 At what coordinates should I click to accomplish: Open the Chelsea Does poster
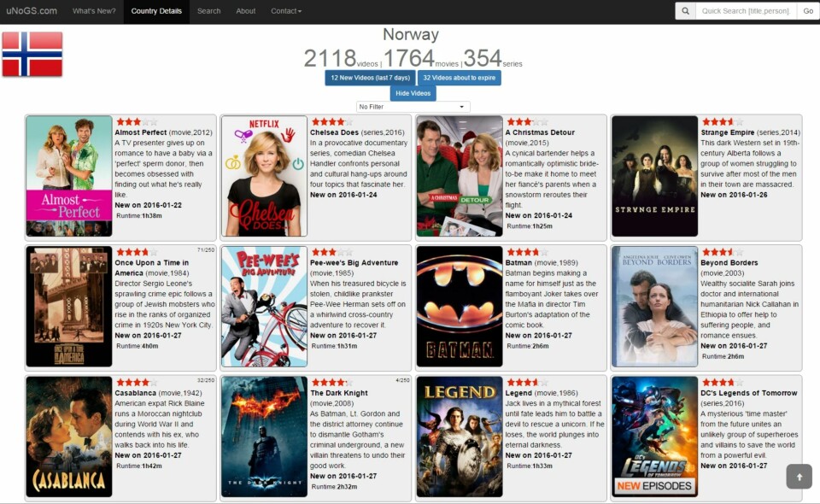click(264, 176)
